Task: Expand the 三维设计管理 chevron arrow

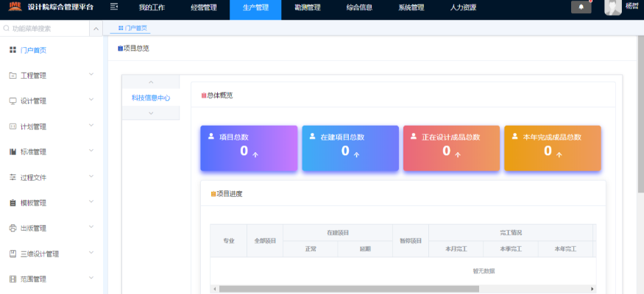Action: click(91, 254)
